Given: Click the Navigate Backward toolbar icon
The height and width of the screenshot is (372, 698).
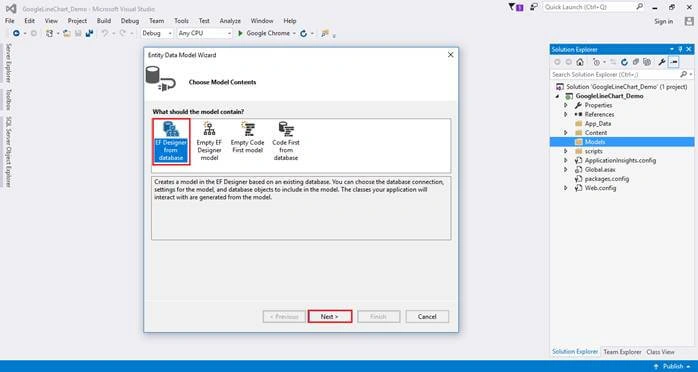Looking at the screenshot, I should tap(16, 33).
